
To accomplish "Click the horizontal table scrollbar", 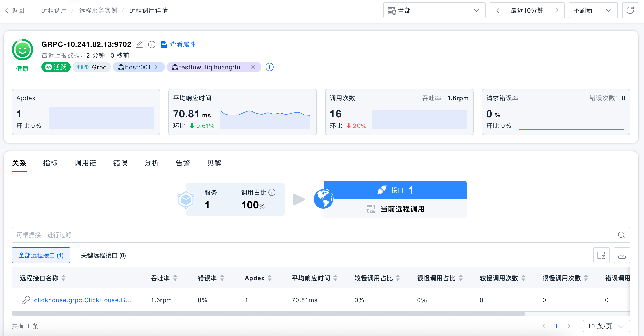I will [x=269, y=314].
